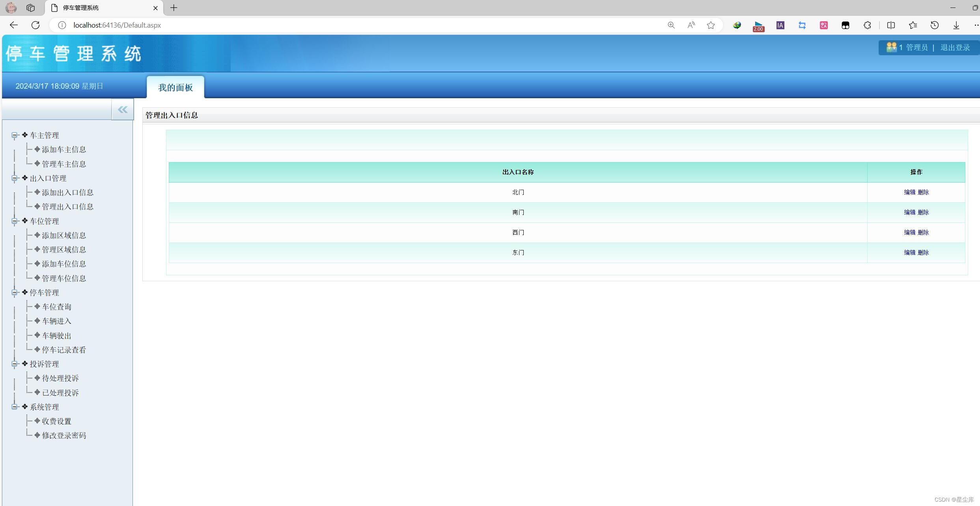Open 添加区域信息 in sidebar
Image resolution: width=980 pixels, height=506 pixels.
[64, 235]
